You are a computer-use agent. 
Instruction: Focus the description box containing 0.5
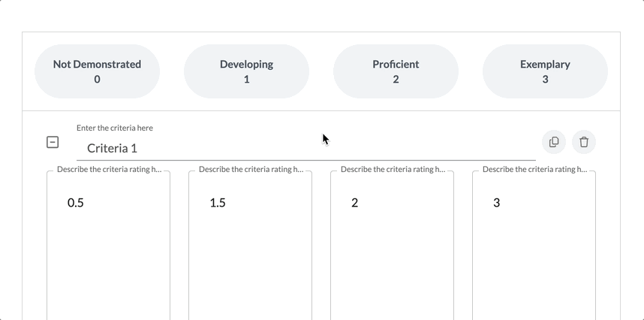pyautogui.click(x=108, y=240)
